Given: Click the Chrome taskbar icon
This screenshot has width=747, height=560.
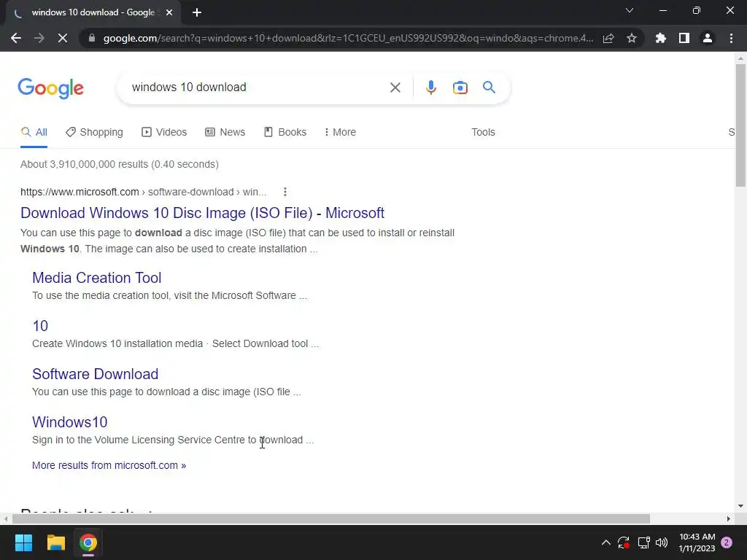Looking at the screenshot, I should (88, 542).
